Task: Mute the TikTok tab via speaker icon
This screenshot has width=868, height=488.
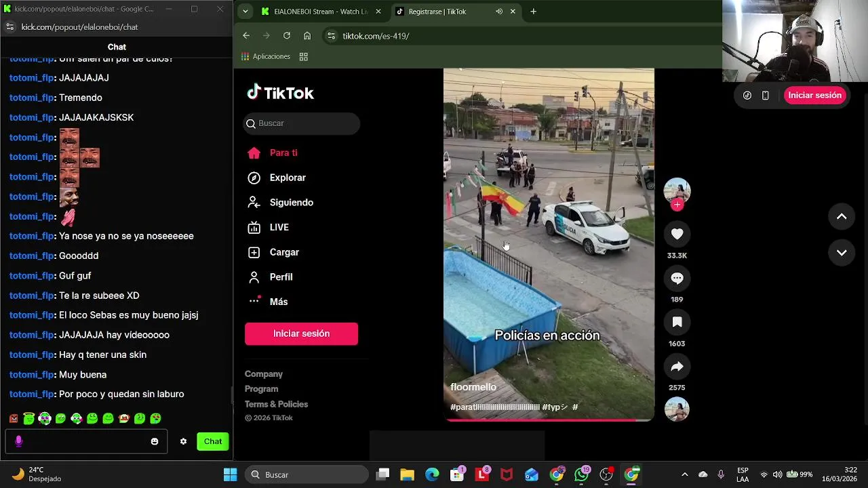Action: point(499,12)
